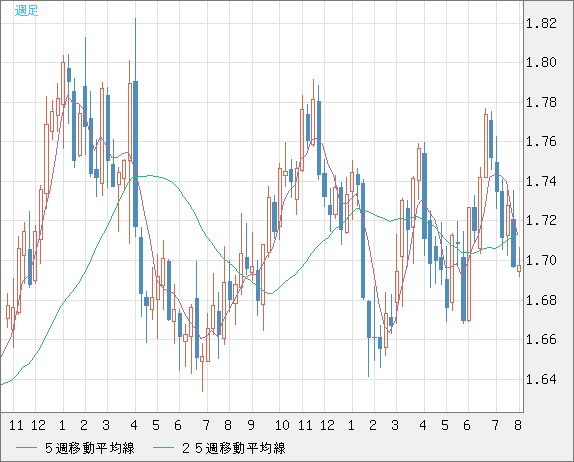Screen dimensions: 574x462
Task: Click the 1.66 price axis label
Action: click(541, 340)
